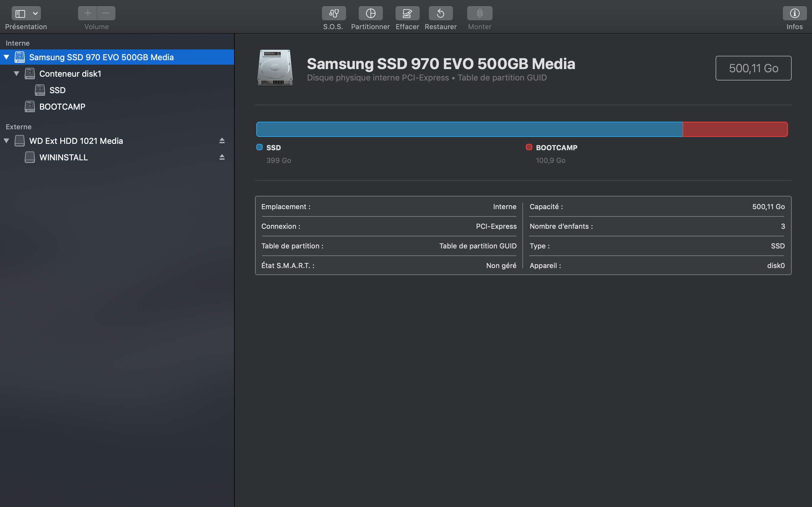812x507 pixels.
Task: Open the Infos button in toolbar
Action: click(794, 13)
